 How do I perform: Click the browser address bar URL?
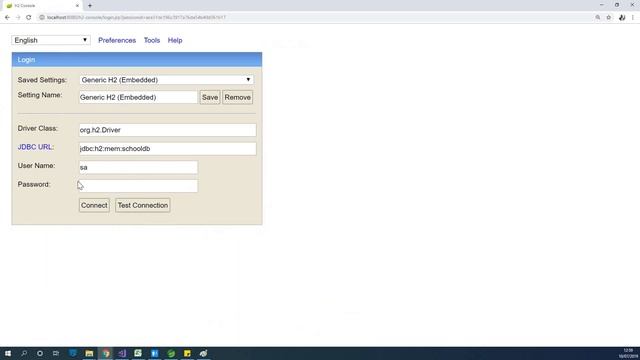136,18
